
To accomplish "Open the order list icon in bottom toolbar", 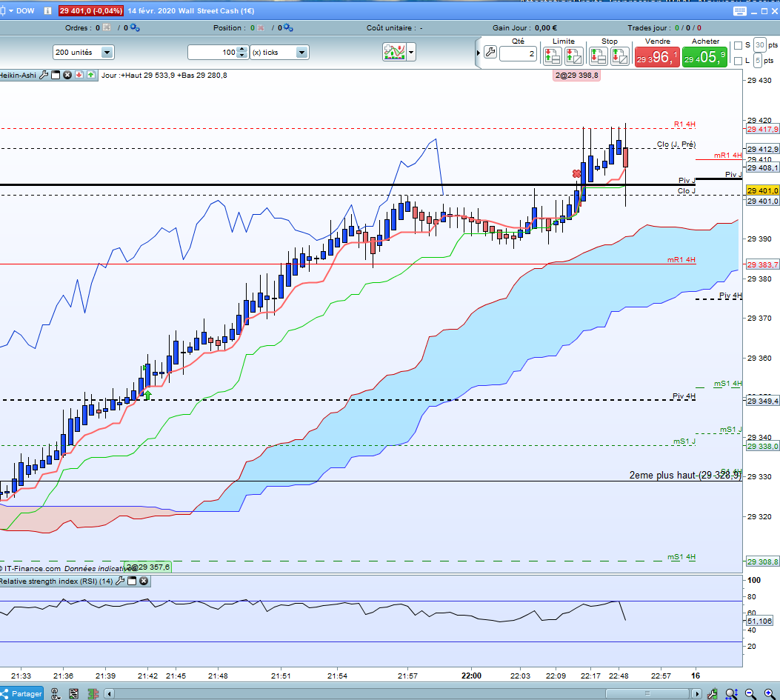I will [x=73, y=693].
